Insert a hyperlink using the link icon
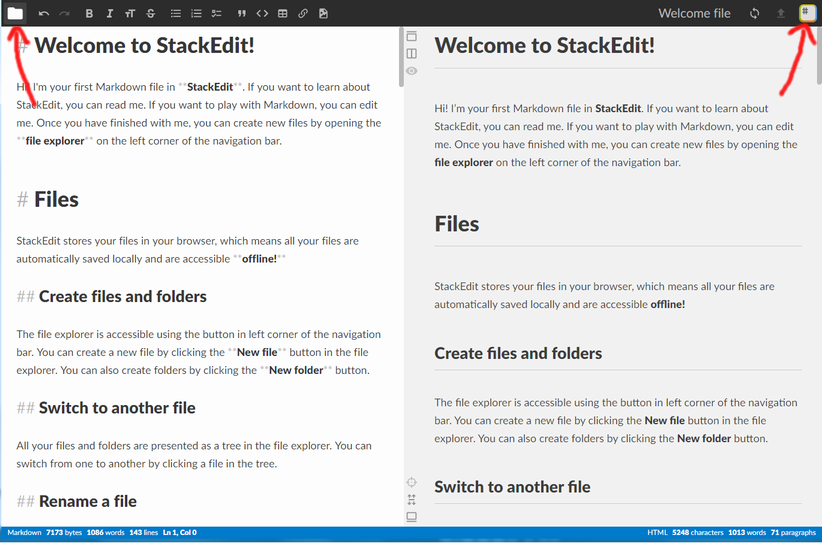 [x=303, y=14]
